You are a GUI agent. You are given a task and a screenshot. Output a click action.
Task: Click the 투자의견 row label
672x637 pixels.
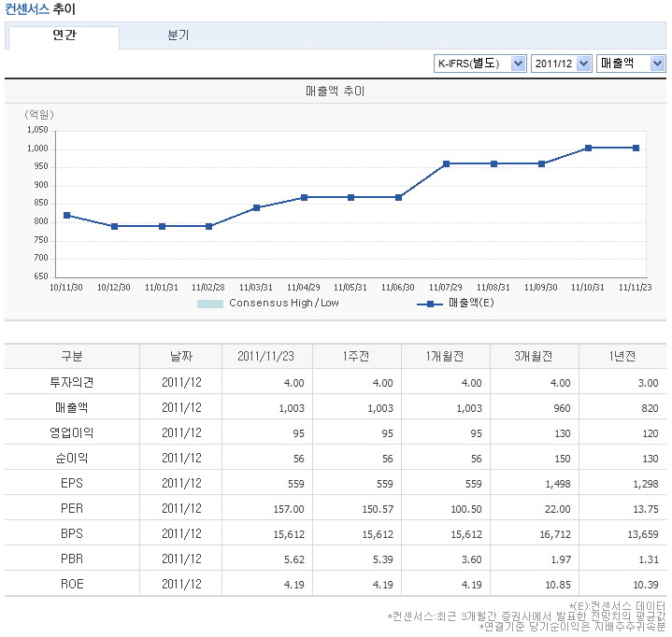tap(72, 382)
